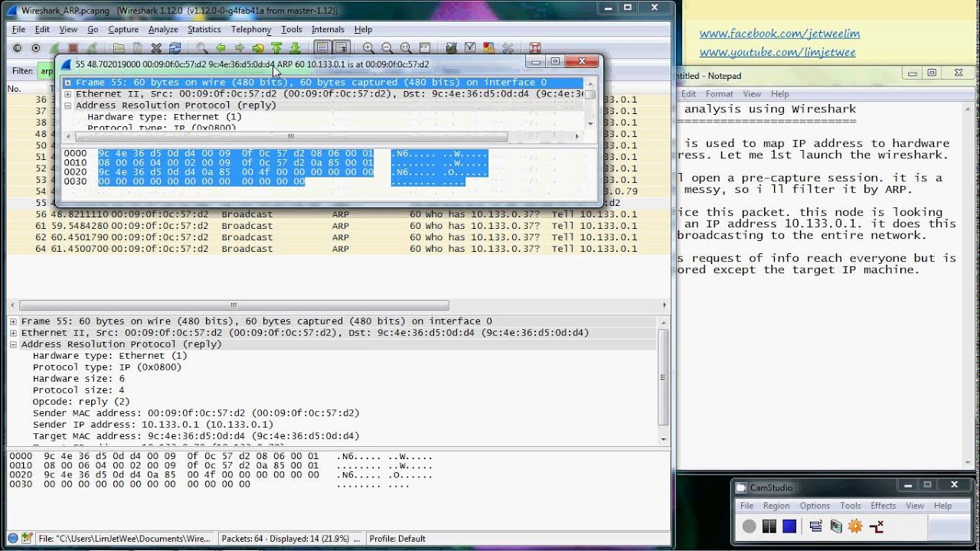Click Profile: Default in status bar

click(397, 539)
